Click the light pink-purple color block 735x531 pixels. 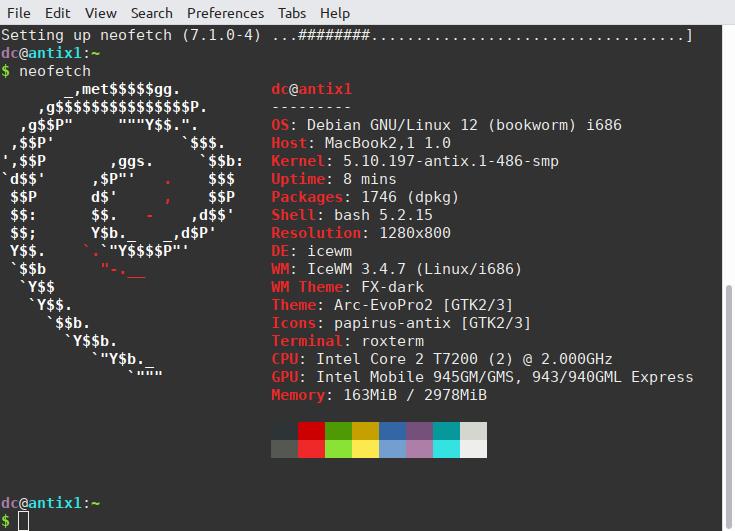click(x=419, y=449)
